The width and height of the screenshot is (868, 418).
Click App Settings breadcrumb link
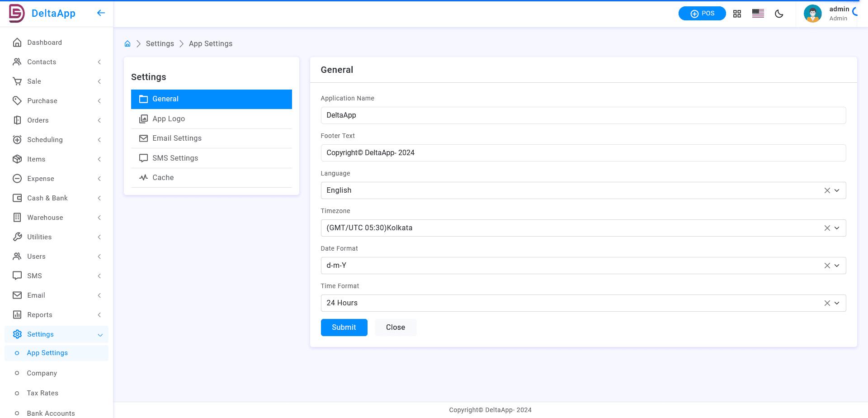click(211, 44)
